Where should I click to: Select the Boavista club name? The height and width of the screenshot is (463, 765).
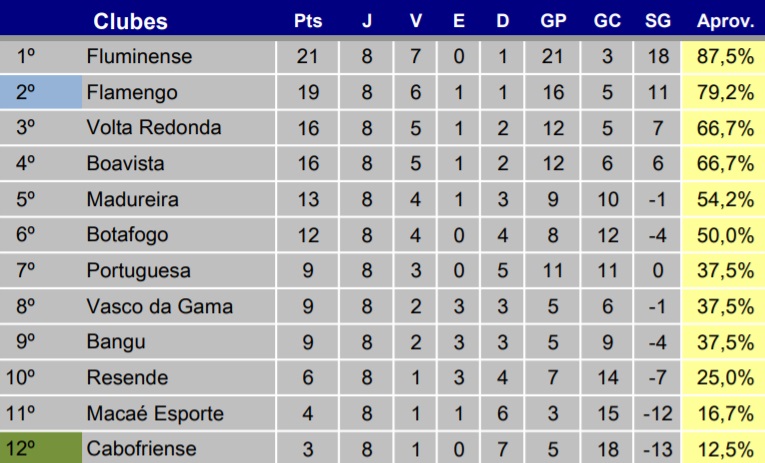(x=125, y=163)
